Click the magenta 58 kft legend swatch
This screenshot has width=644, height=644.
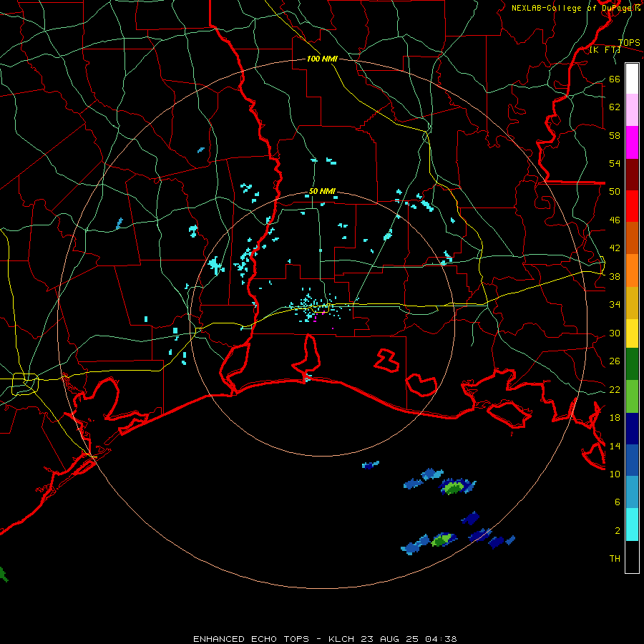(632, 142)
